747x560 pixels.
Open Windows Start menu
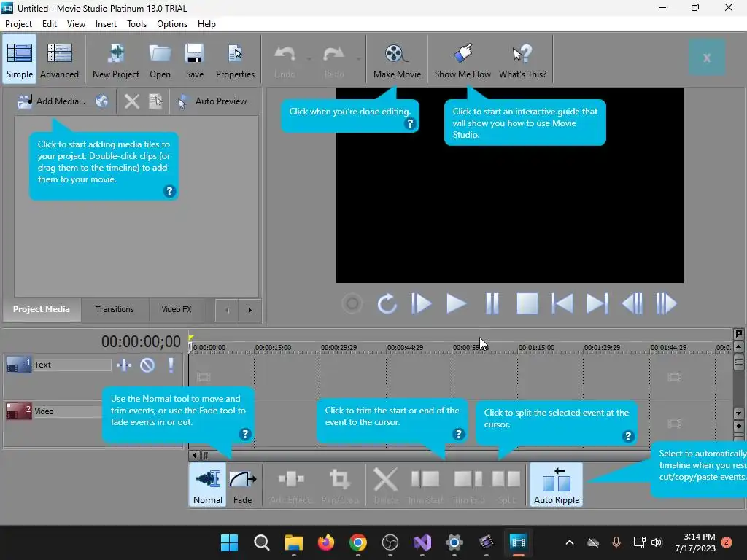[229, 542]
